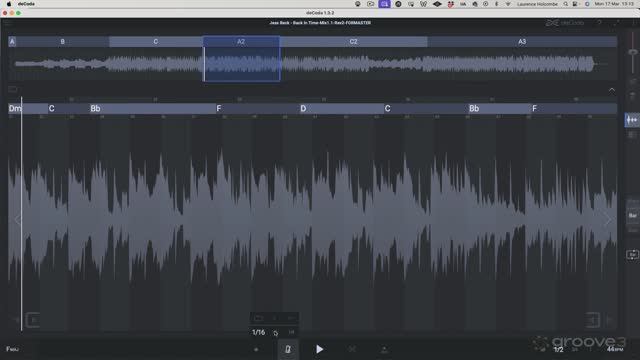
Task: Select the Bar mode button in right sidebar
Action: coord(633,216)
